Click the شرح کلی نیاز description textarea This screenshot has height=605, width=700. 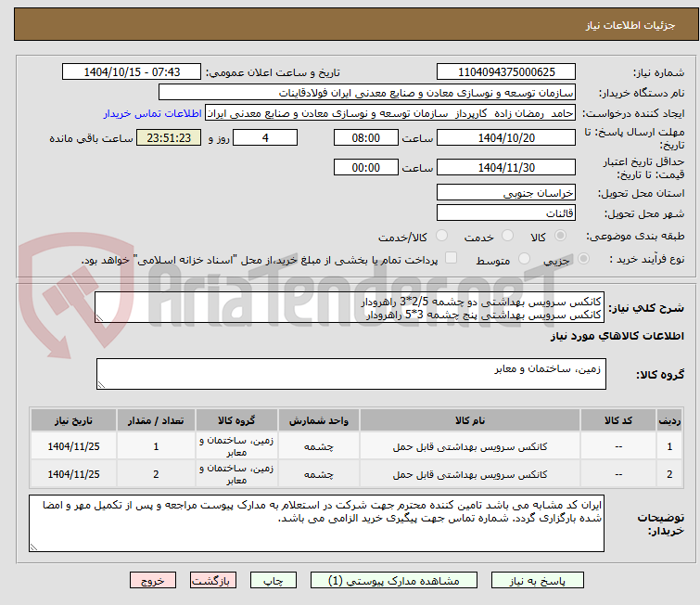(350, 307)
